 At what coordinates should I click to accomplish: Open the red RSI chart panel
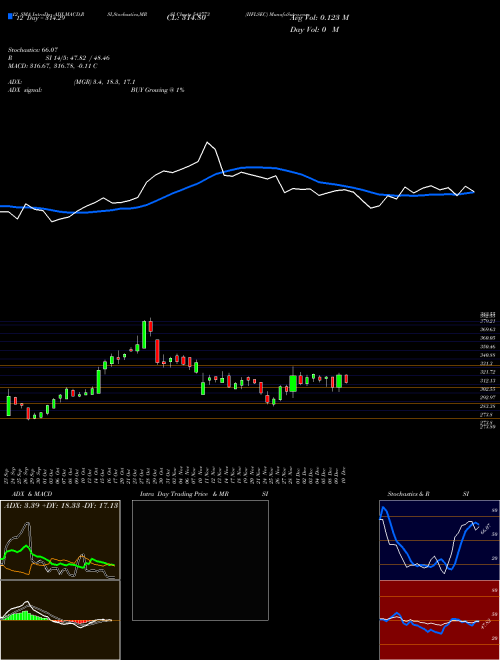point(439,620)
